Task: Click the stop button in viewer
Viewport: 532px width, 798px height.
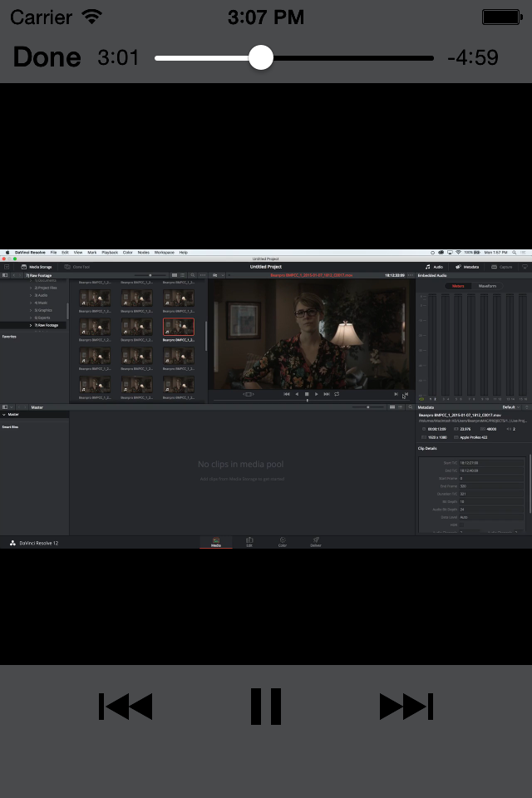Action: tap(307, 394)
